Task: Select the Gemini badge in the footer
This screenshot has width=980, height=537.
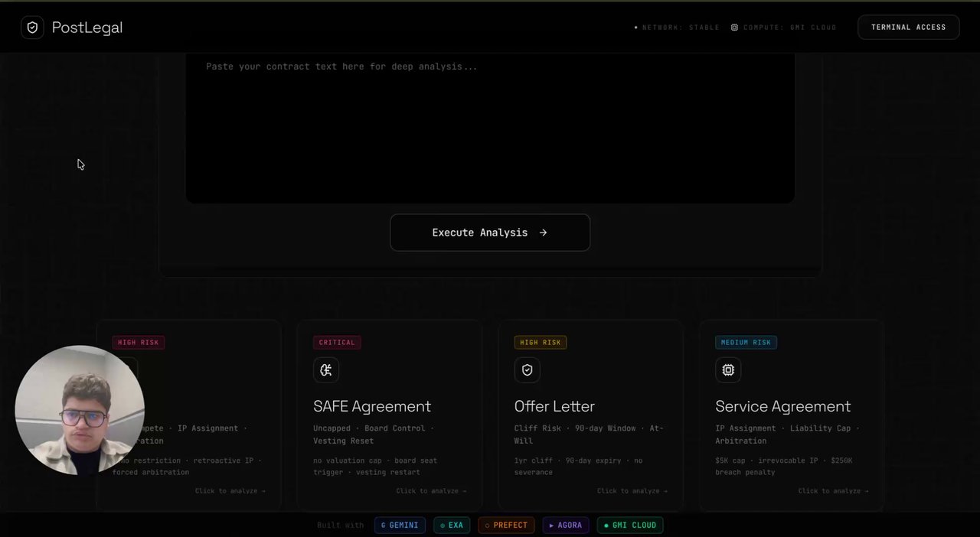Action: [400, 526]
